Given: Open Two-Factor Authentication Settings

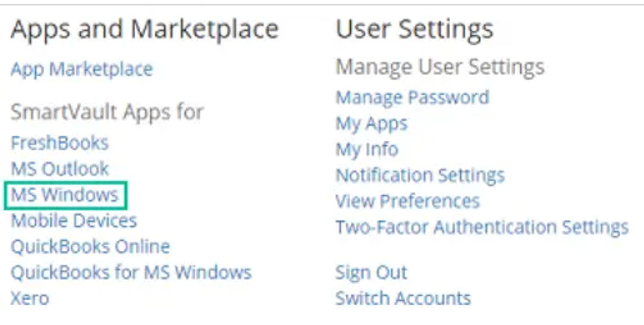Looking at the screenshot, I should coord(482,227).
